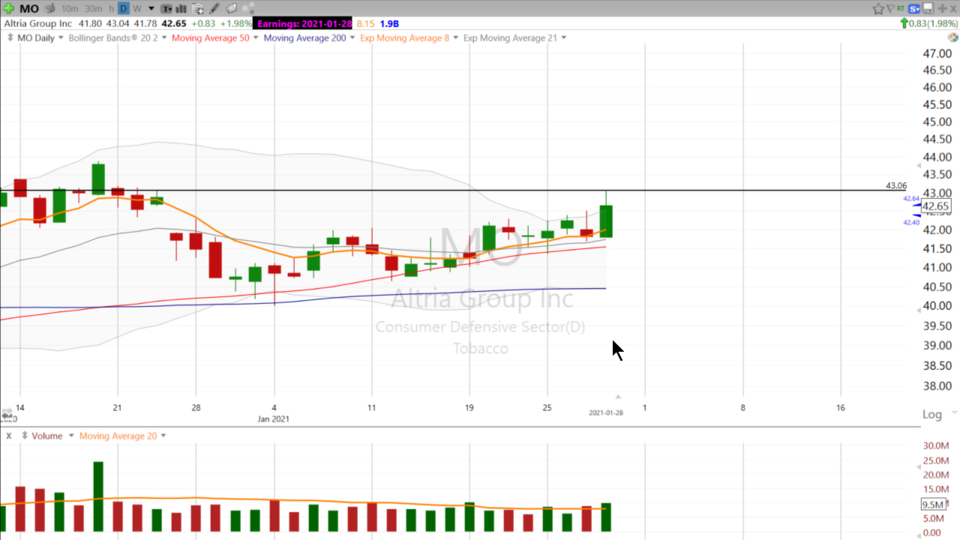Screen dimensions: 960x540
Task: Select the pencil drawing tools icon
Action: pyautogui.click(x=214, y=9)
